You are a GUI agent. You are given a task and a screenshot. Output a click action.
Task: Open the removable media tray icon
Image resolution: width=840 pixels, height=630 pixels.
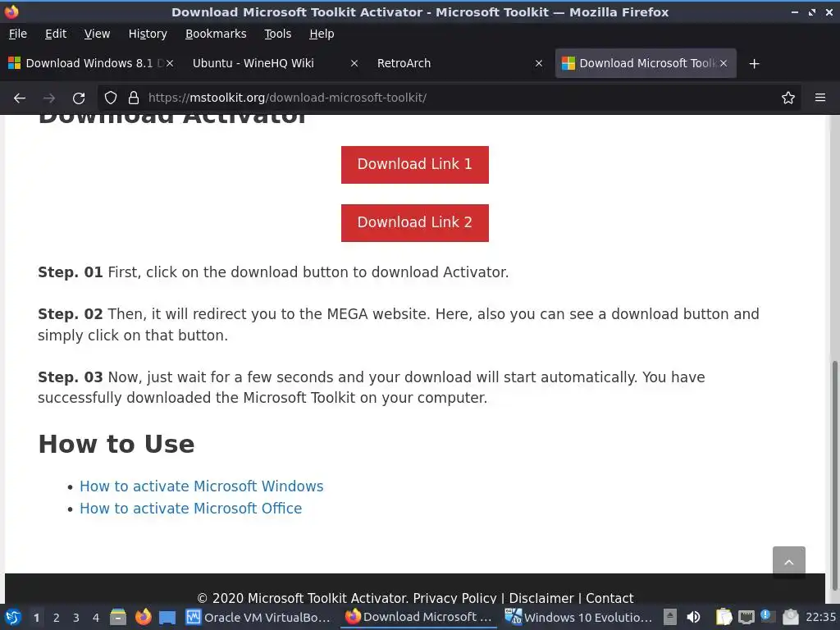pos(669,617)
